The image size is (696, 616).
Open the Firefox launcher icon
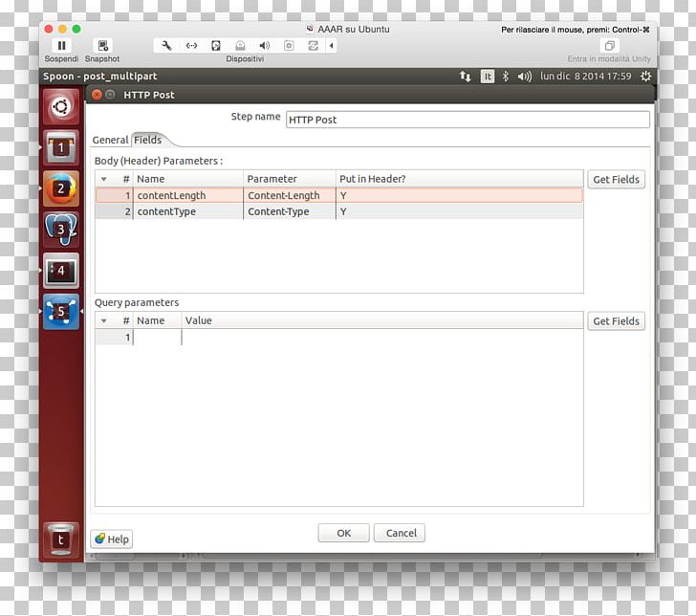click(x=61, y=188)
